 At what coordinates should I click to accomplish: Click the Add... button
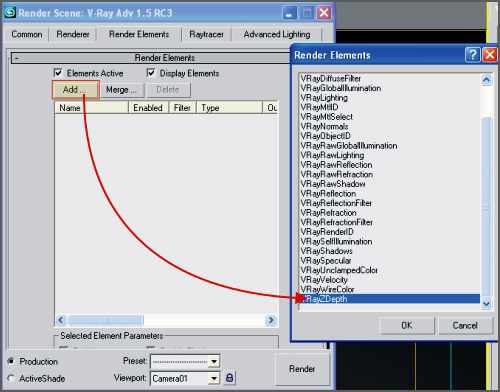[x=76, y=90]
